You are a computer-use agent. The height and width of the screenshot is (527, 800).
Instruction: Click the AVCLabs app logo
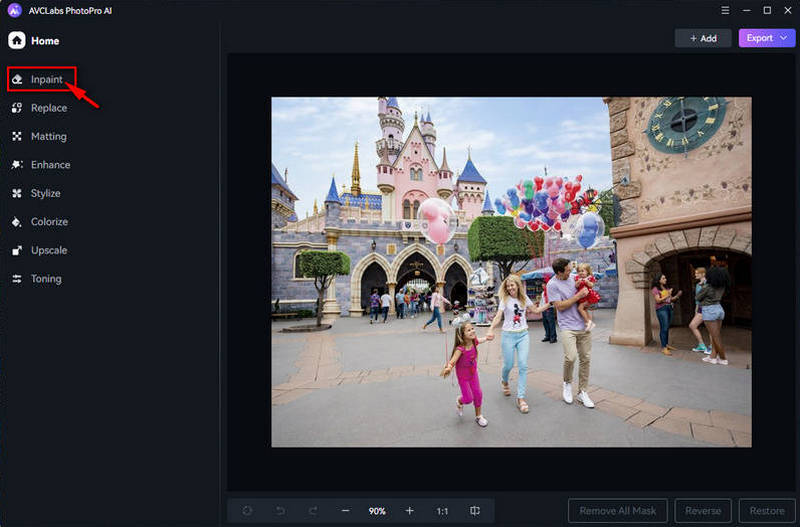[x=14, y=10]
